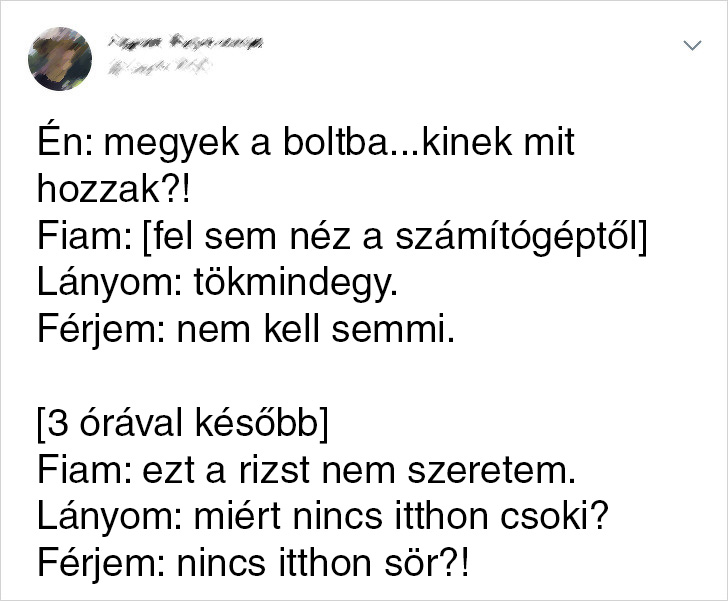
Task: Click the "[3 órával később]" line
Action: [182, 423]
